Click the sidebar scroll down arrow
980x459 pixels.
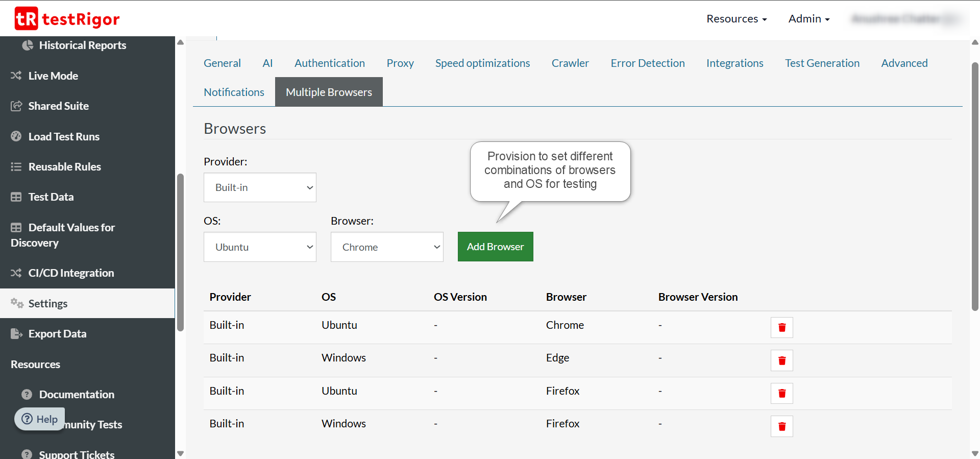180,453
